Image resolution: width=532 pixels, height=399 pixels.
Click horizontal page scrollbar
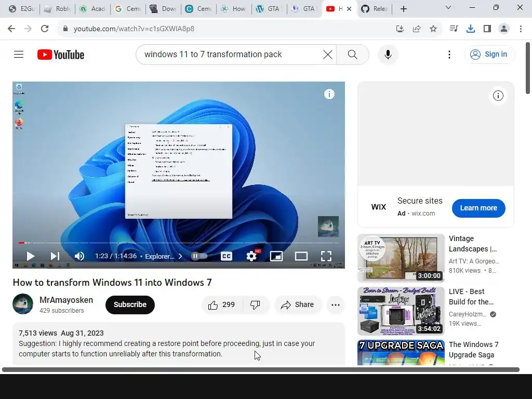pyautogui.click(x=261, y=369)
